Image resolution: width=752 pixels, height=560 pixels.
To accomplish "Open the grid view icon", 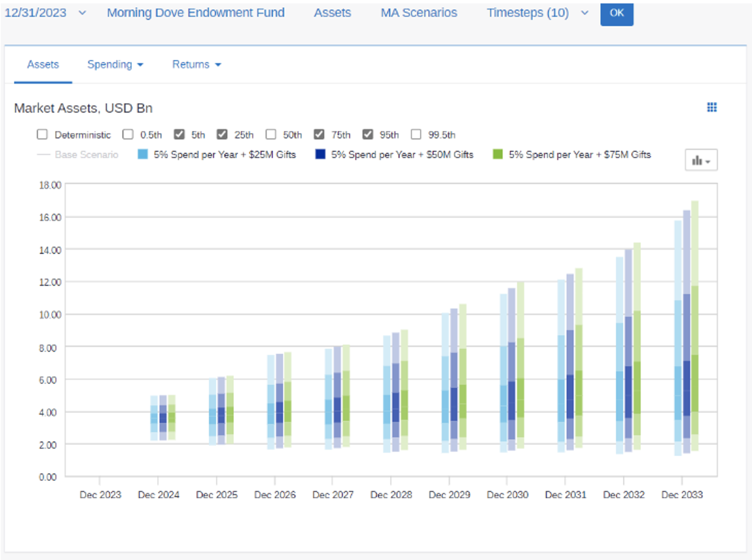I will click(x=712, y=107).
